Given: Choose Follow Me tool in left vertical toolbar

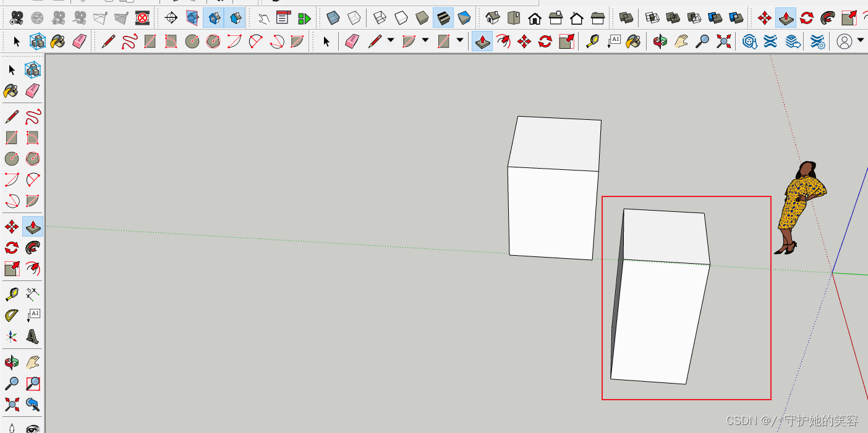Looking at the screenshot, I should coord(33,248).
